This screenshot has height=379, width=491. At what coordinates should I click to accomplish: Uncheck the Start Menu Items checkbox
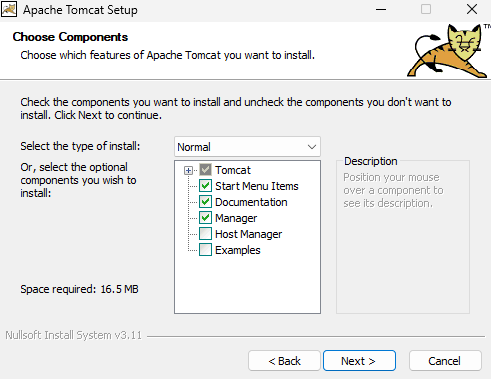pos(205,186)
